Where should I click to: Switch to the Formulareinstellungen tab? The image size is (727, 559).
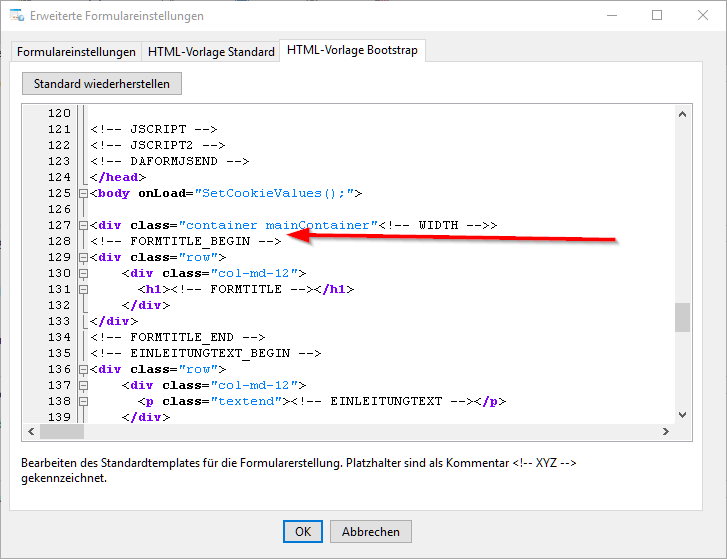76,52
